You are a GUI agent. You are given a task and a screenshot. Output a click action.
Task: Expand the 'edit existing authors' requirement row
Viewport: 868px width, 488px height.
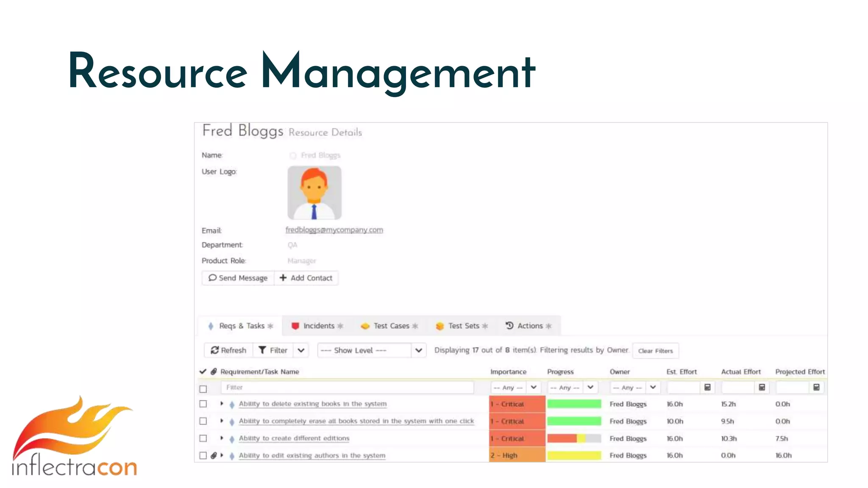pyautogui.click(x=222, y=455)
